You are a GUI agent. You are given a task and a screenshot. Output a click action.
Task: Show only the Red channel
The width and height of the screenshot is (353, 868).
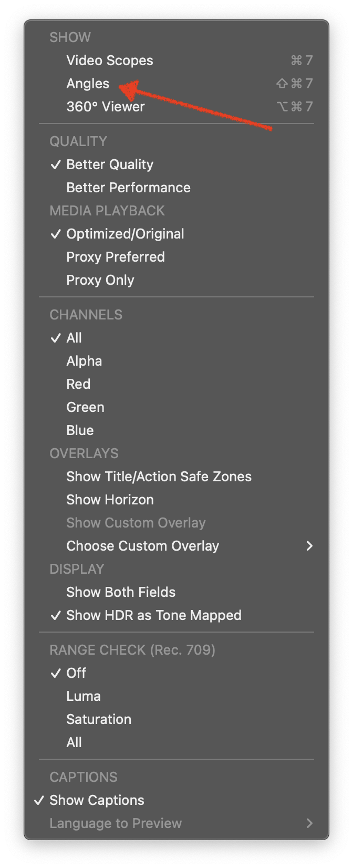(176, 384)
